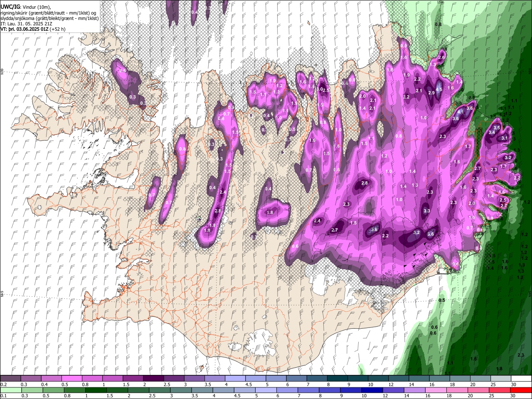Image resolution: width=532 pixels, height=399 pixels.
Task: Click the royal blue swatch labeled 8, lower row
Action: (330, 390)
